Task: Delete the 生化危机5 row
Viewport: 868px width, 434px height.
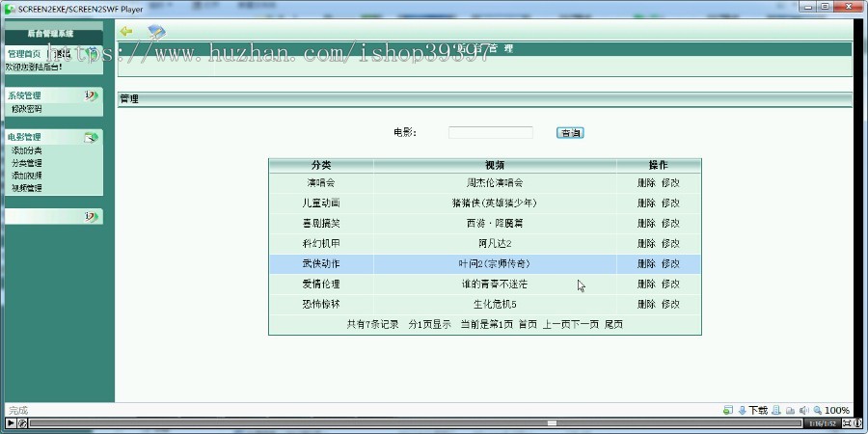Action: pos(646,305)
